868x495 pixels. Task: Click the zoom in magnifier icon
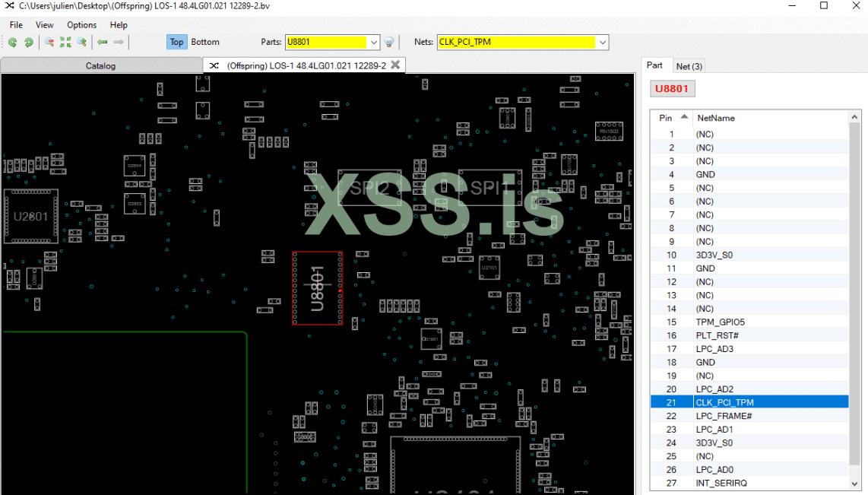click(x=82, y=42)
